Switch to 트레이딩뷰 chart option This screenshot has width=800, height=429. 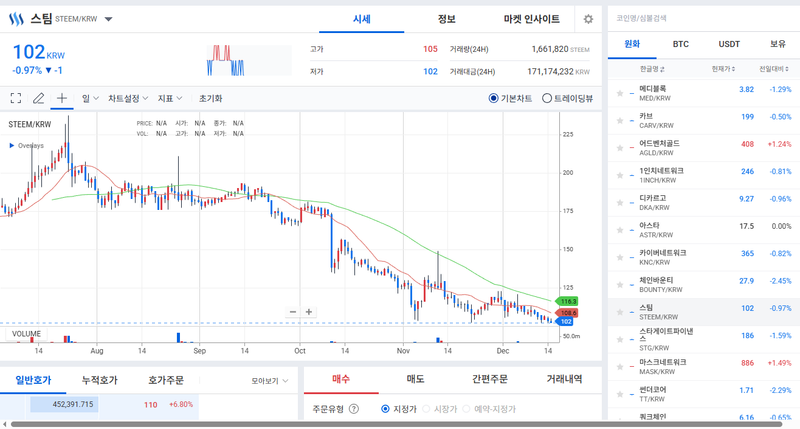click(547, 98)
